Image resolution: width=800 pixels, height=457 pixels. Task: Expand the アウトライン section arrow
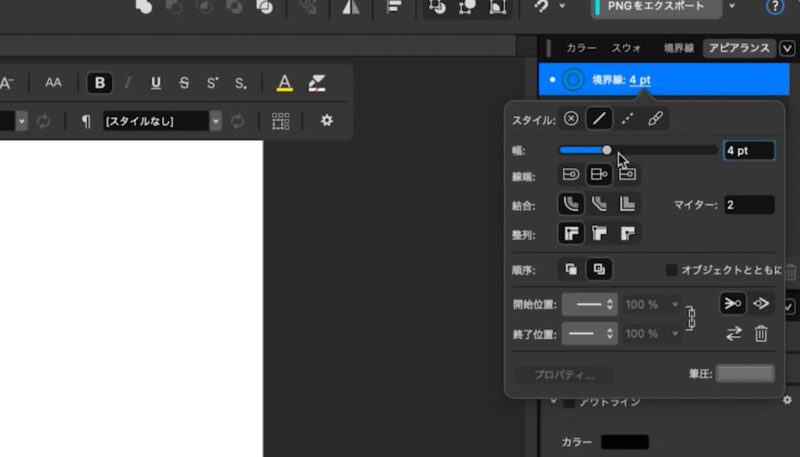(x=553, y=401)
